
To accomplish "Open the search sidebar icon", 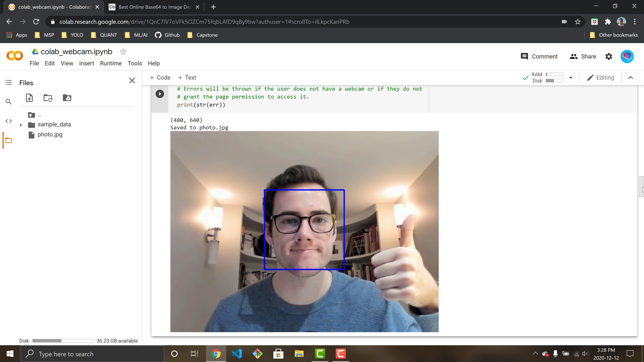I will point(9,102).
